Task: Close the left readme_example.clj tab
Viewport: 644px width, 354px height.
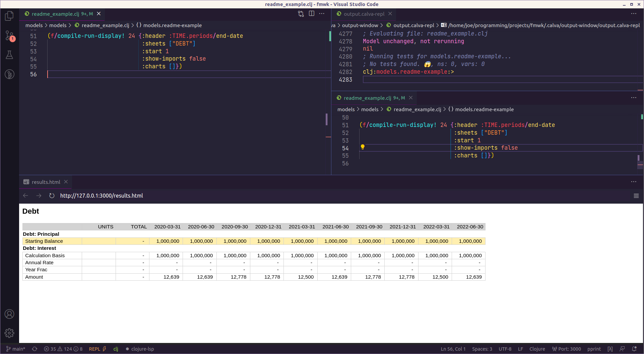Action: click(x=99, y=14)
